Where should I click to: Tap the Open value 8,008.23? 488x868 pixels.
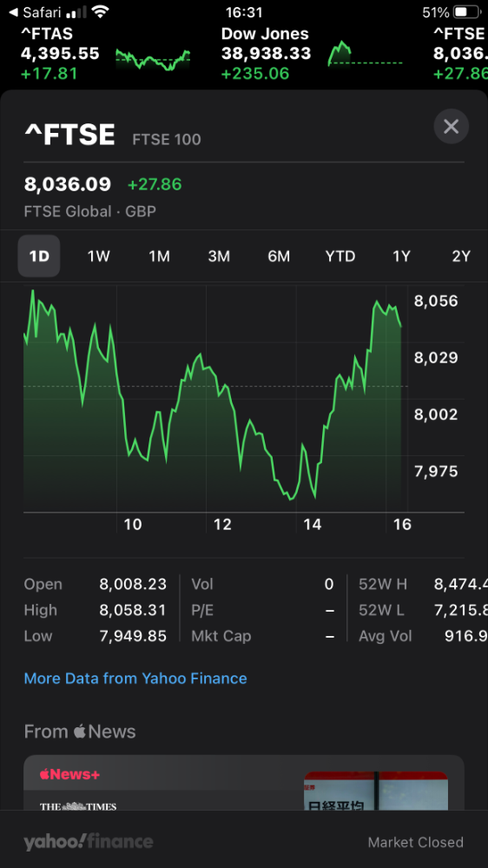tap(133, 584)
